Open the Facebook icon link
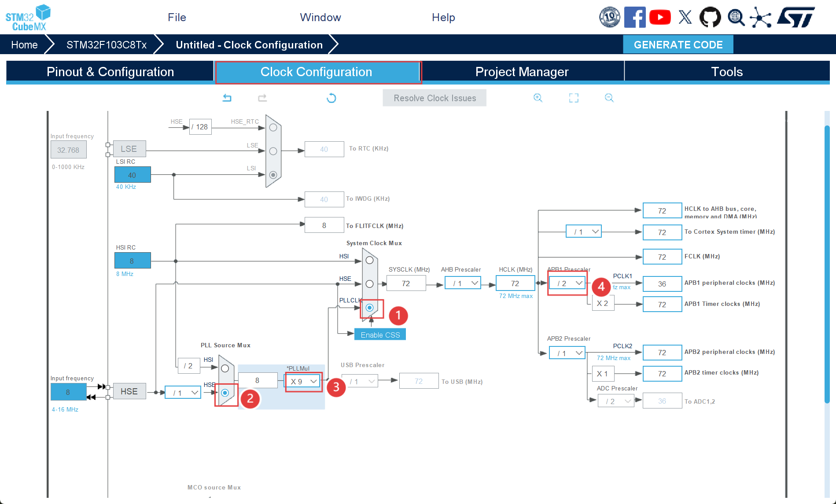This screenshot has height=504, width=836. click(635, 17)
